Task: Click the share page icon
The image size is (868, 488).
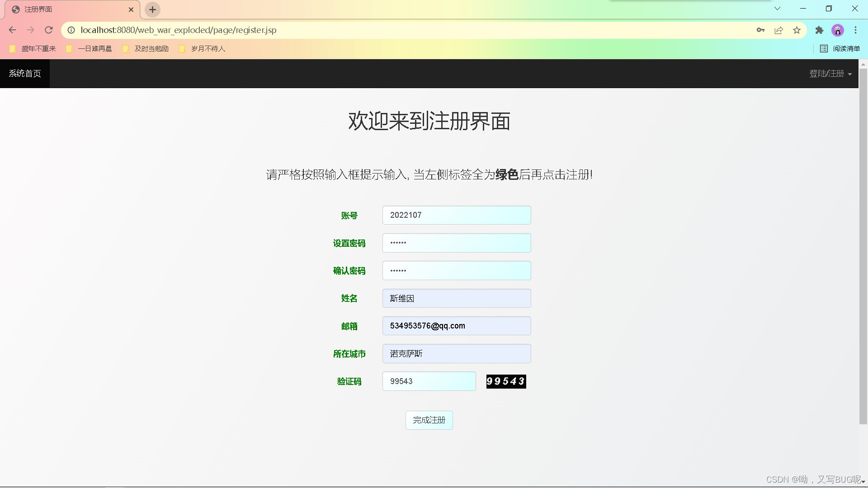Action: click(778, 30)
